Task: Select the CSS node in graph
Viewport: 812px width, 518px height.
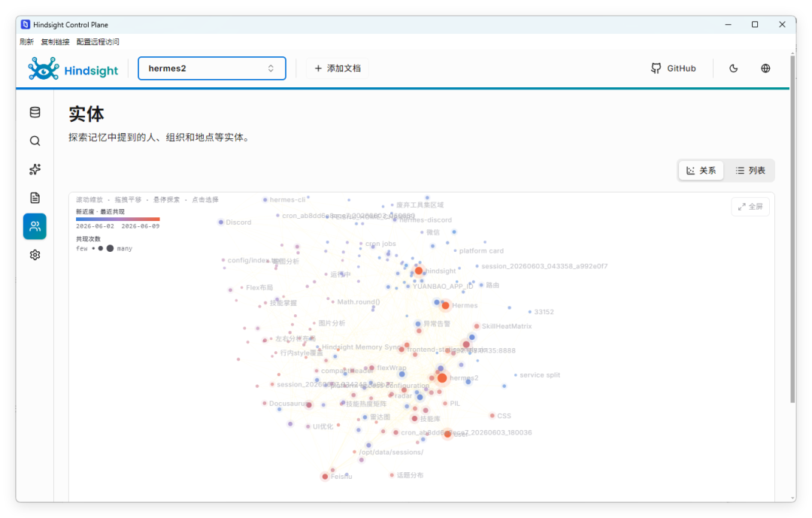Action: pyautogui.click(x=492, y=416)
